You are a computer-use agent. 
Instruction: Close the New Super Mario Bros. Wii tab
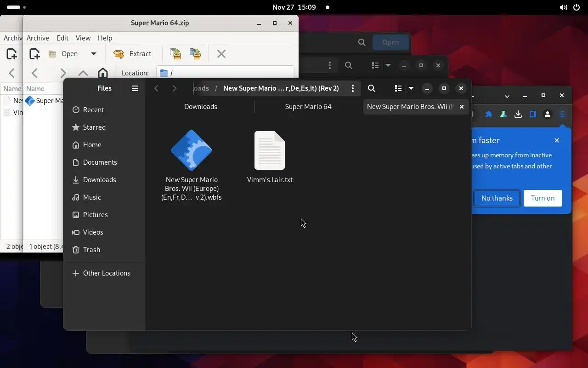click(462, 107)
